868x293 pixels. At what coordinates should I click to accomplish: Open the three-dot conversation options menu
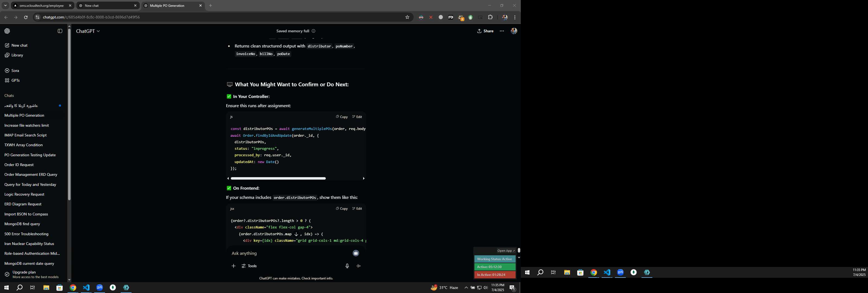[502, 31]
